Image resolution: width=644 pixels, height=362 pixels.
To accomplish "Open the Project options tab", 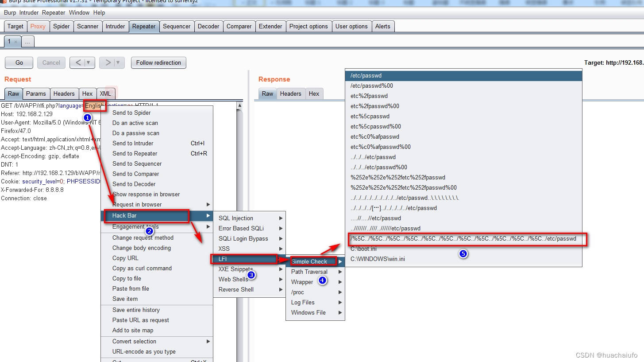I will pyautogui.click(x=309, y=26).
